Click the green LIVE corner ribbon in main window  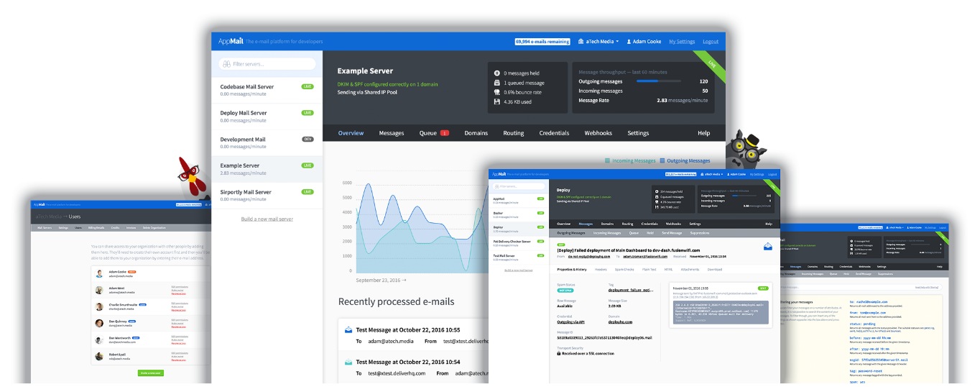711,65
